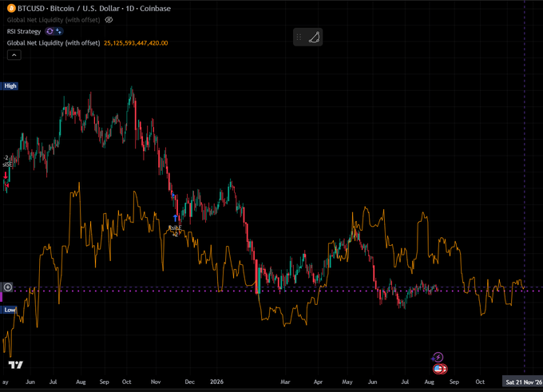Click the Dec label on time axis

point(189,382)
